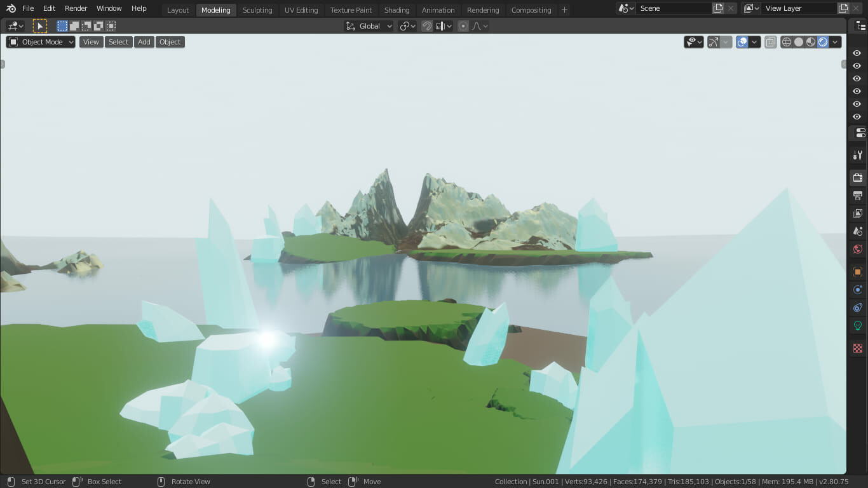Activate the Select Box tool
The height and width of the screenshot is (488, 868).
pyautogui.click(x=62, y=25)
